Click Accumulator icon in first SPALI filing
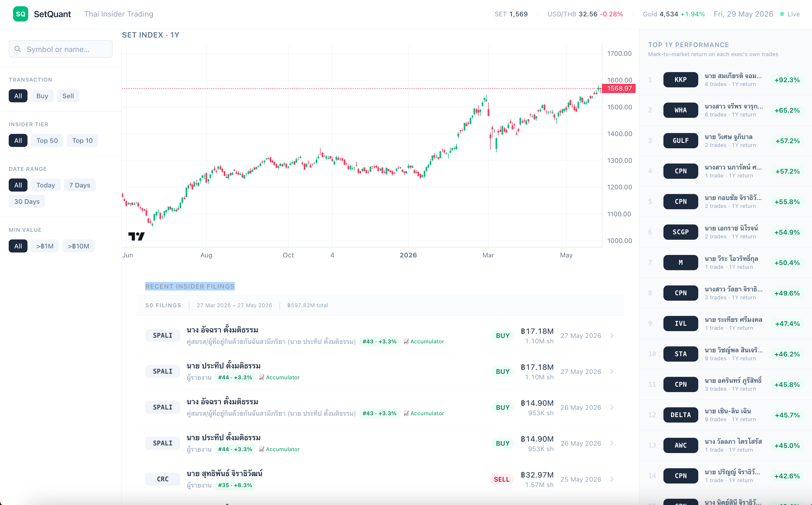This screenshot has height=505, width=812. pos(406,341)
